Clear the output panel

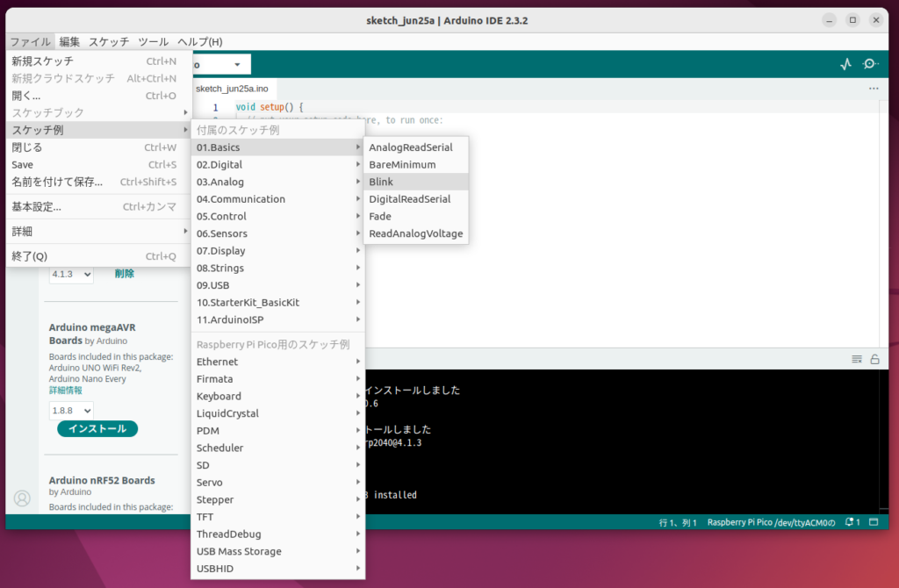(x=857, y=359)
